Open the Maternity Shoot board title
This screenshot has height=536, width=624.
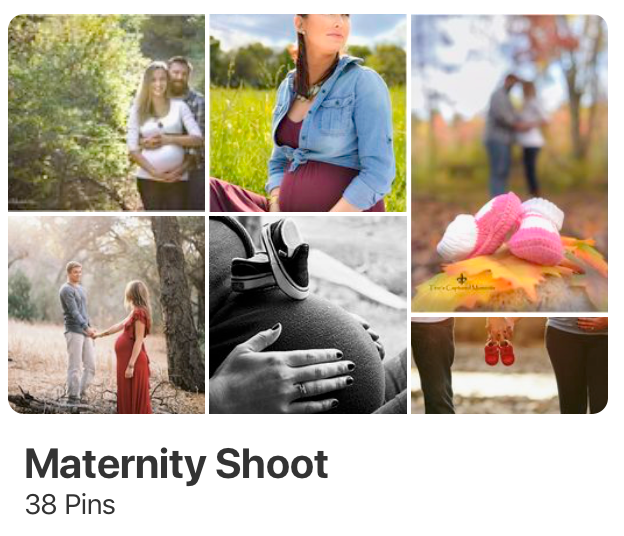pyautogui.click(x=177, y=464)
